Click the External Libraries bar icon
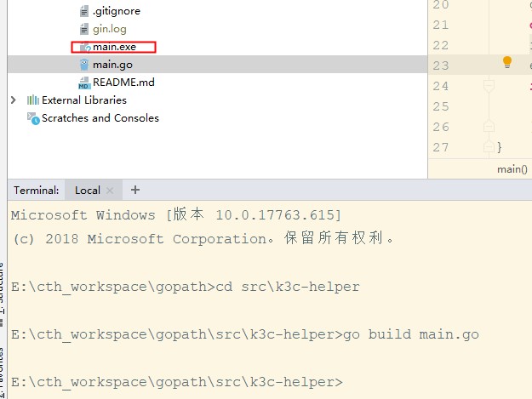 click(33, 100)
